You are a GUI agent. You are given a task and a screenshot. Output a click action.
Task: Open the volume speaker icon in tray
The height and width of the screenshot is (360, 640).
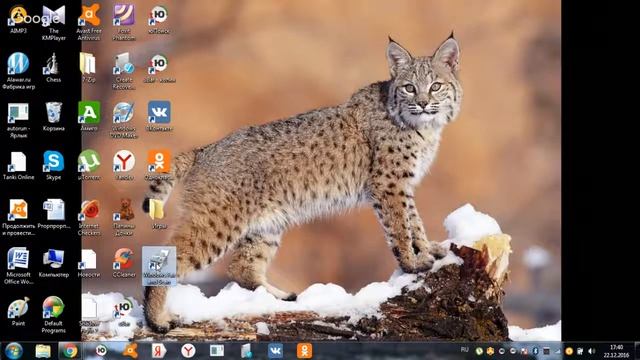pyautogui.click(x=591, y=351)
